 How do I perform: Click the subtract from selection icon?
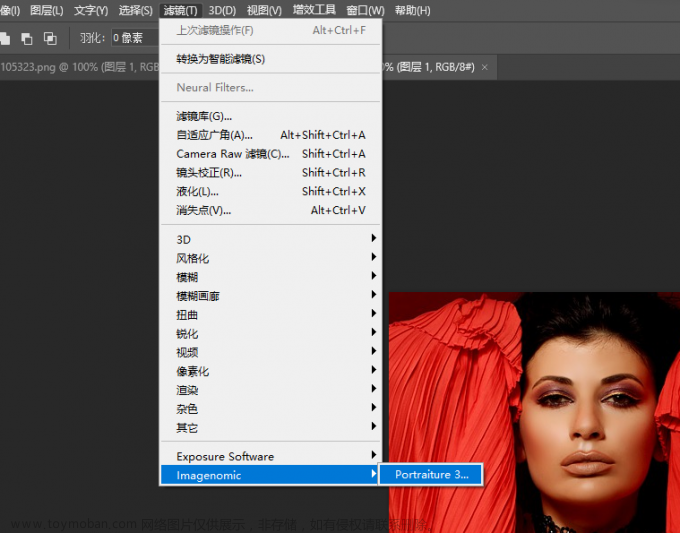point(27,39)
